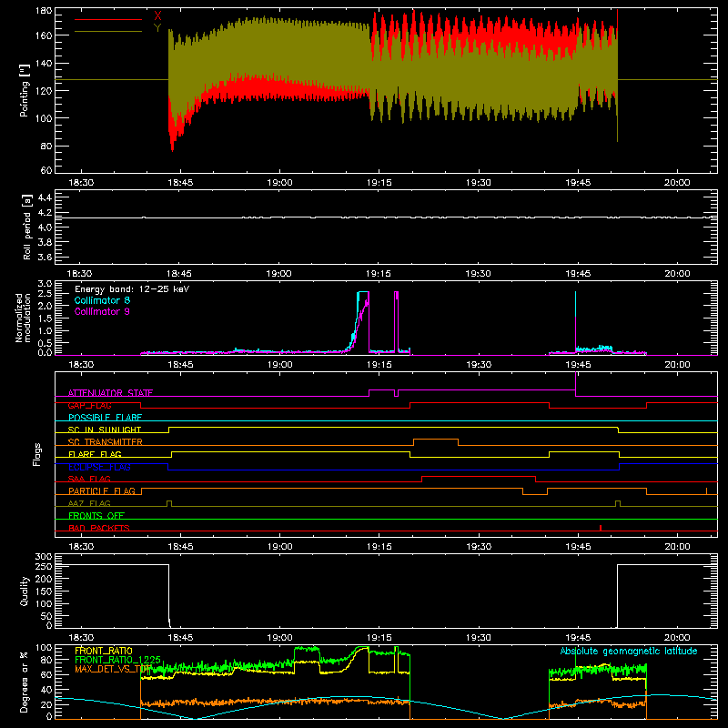
Task: Click '19:45' under the Quality panel
Action: [578, 638]
